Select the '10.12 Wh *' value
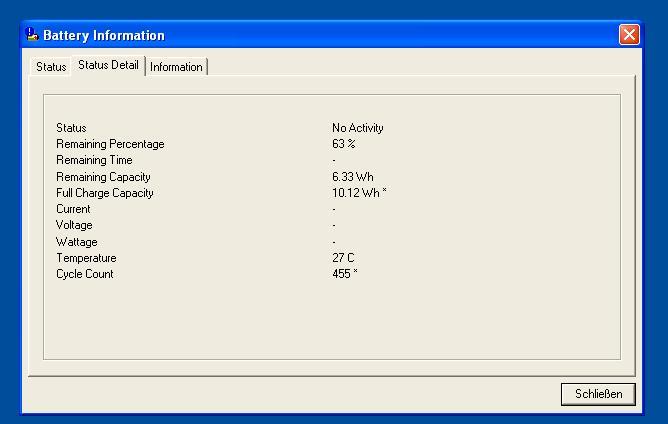 pyautogui.click(x=359, y=193)
